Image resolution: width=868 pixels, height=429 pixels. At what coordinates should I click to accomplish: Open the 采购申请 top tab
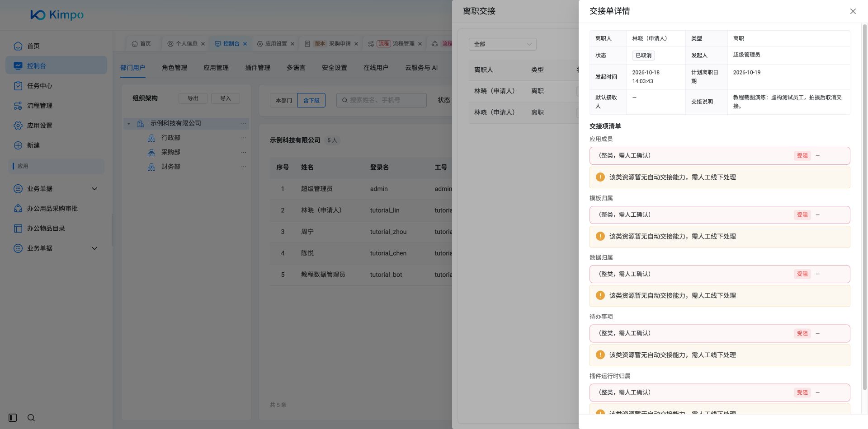click(x=331, y=44)
